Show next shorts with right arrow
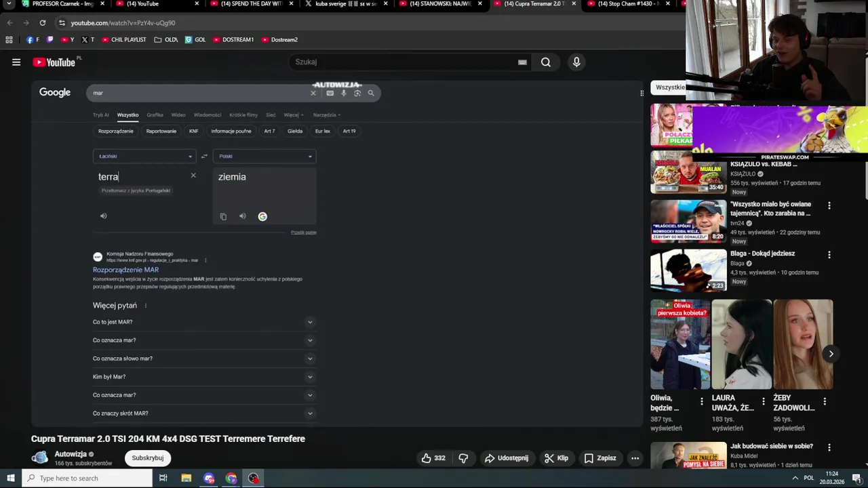This screenshot has height=488, width=868. coord(831,354)
